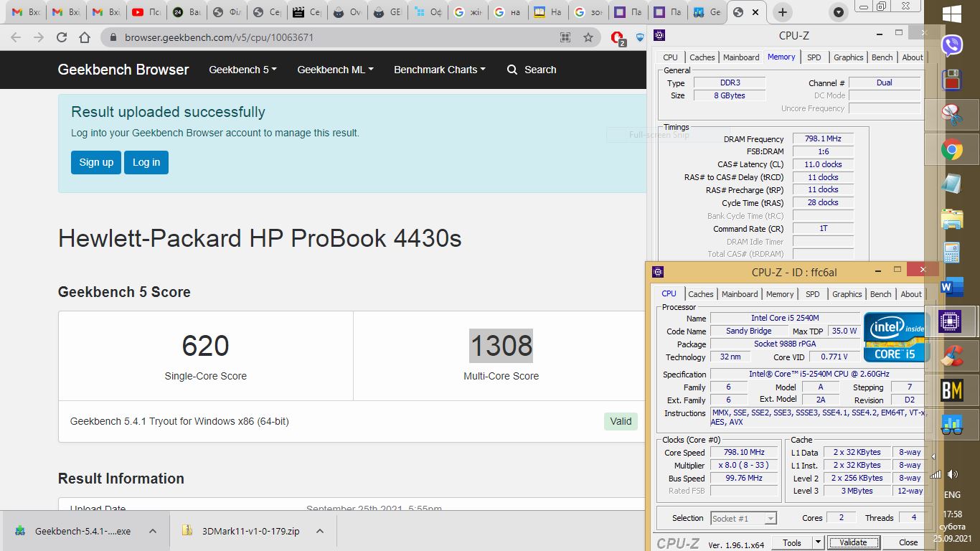The height and width of the screenshot is (551, 980).
Task: Open the notepad app on the taskbar
Action: pyautogui.click(x=952, y=184)
